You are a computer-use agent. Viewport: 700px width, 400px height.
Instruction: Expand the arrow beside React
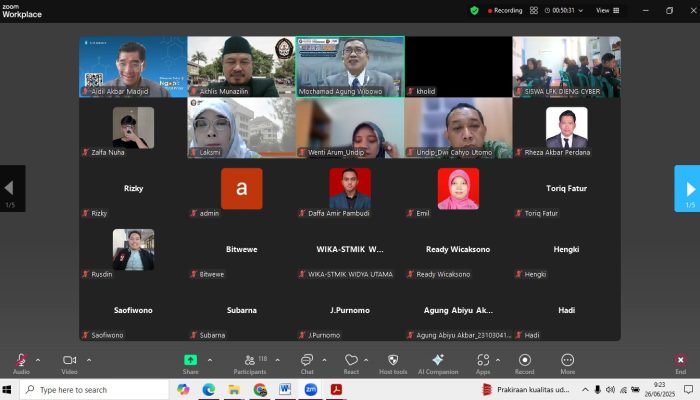point(366,360)
